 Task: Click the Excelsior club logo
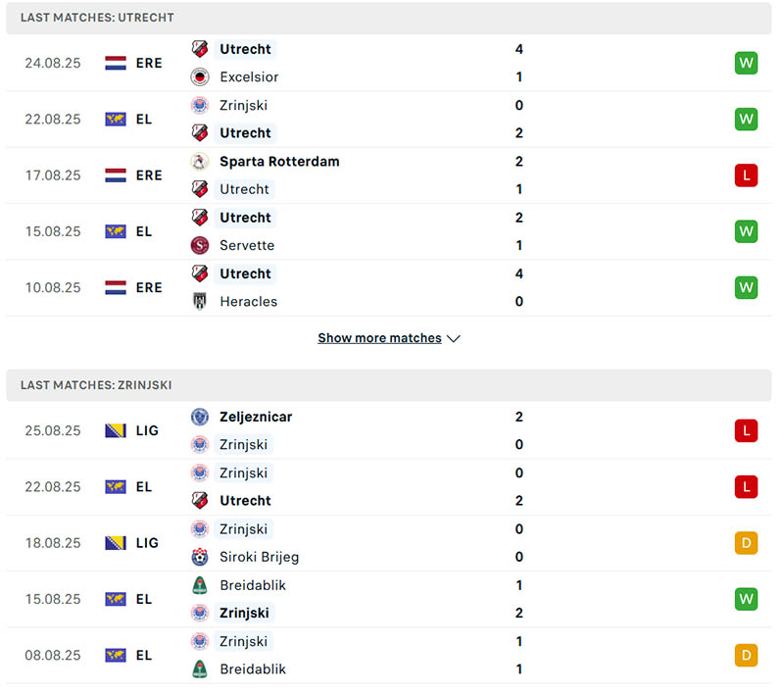pos(200,76)
